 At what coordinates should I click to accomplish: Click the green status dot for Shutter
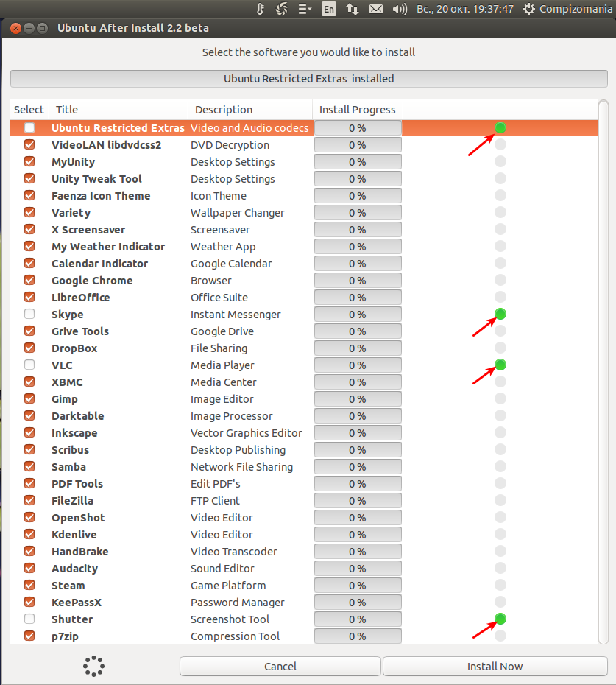point(500,619)
